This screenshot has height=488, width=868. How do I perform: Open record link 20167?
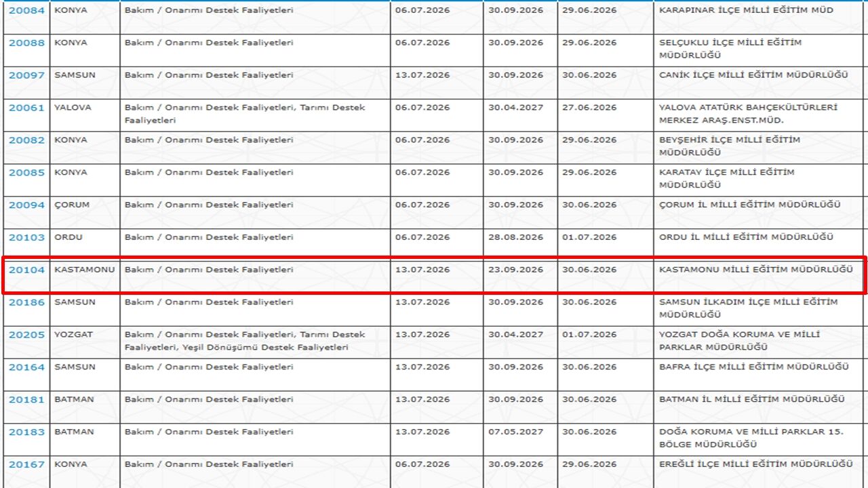point(26,465)
